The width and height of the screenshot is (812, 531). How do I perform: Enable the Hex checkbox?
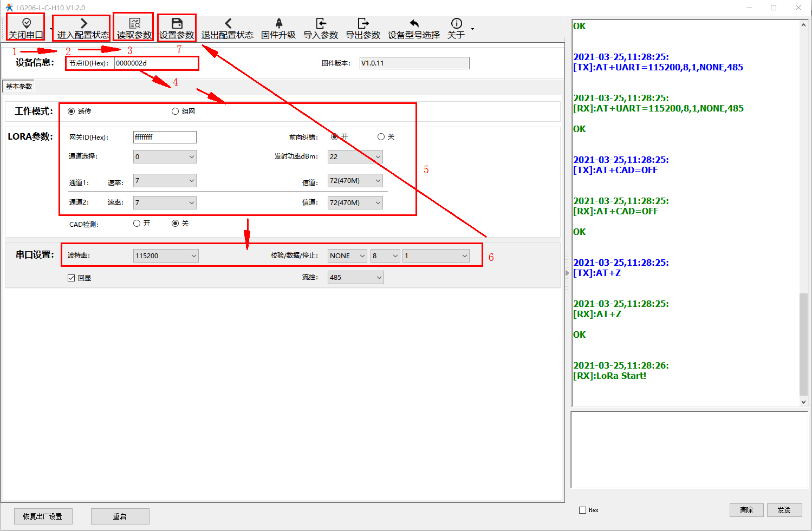click(583, 510)
